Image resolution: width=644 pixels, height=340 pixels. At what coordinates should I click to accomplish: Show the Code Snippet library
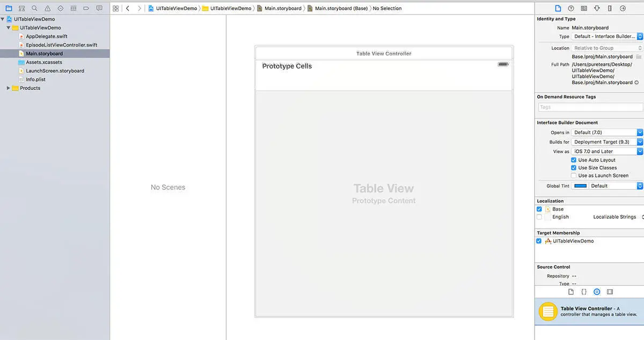(584, 292)
